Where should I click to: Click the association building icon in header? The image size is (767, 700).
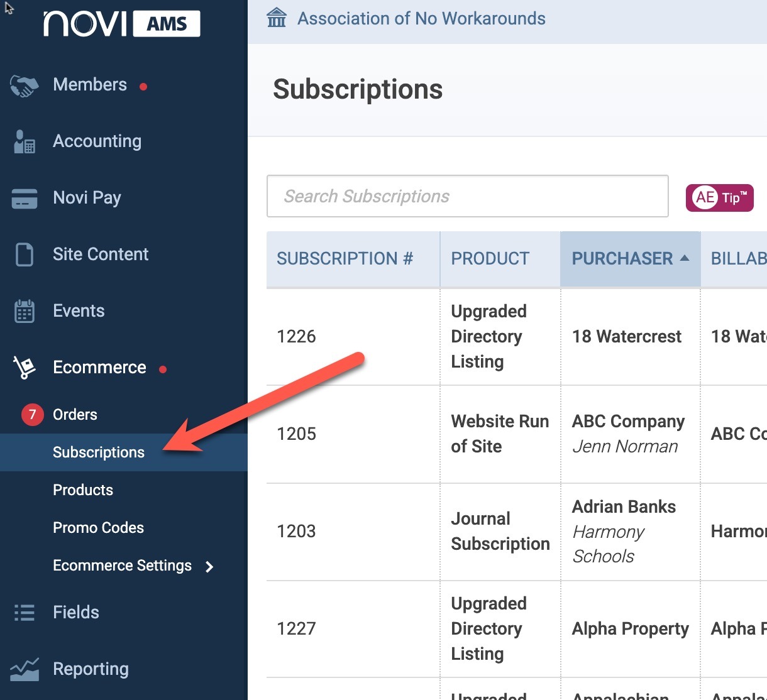tap(277, 18)
